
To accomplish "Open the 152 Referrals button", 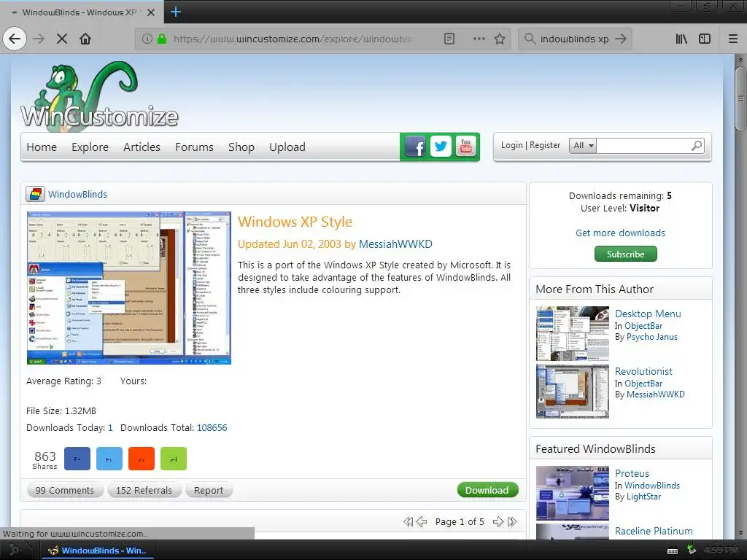I will pos(144,490).
